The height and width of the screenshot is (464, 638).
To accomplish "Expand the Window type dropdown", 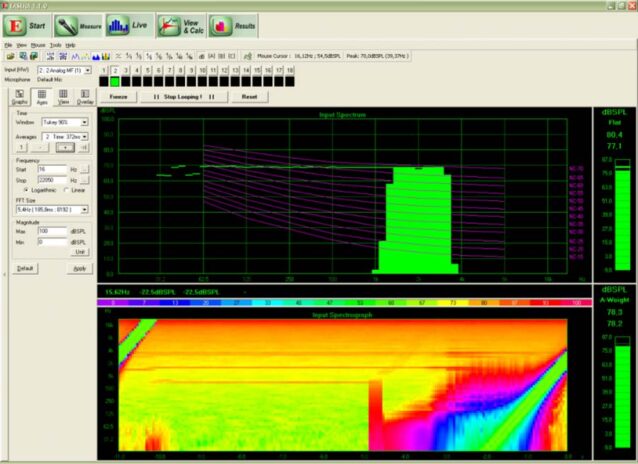I will tap(65, 122).
